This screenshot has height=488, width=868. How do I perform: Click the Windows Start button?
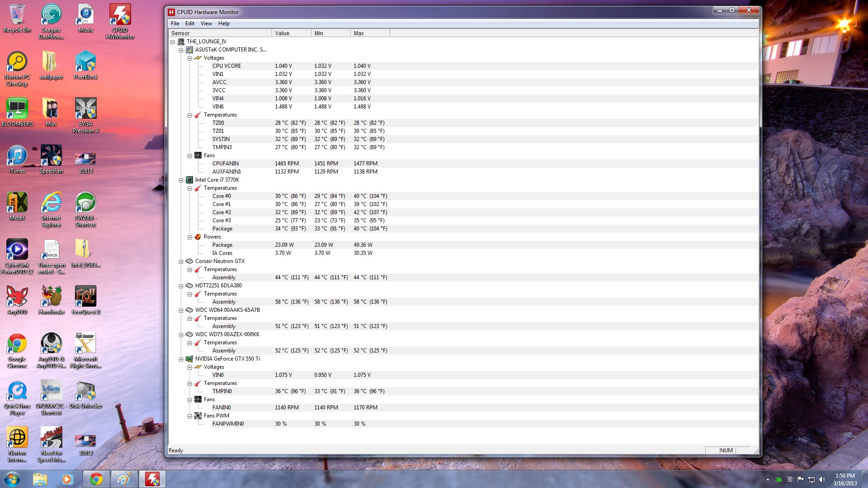pos(12,479)
